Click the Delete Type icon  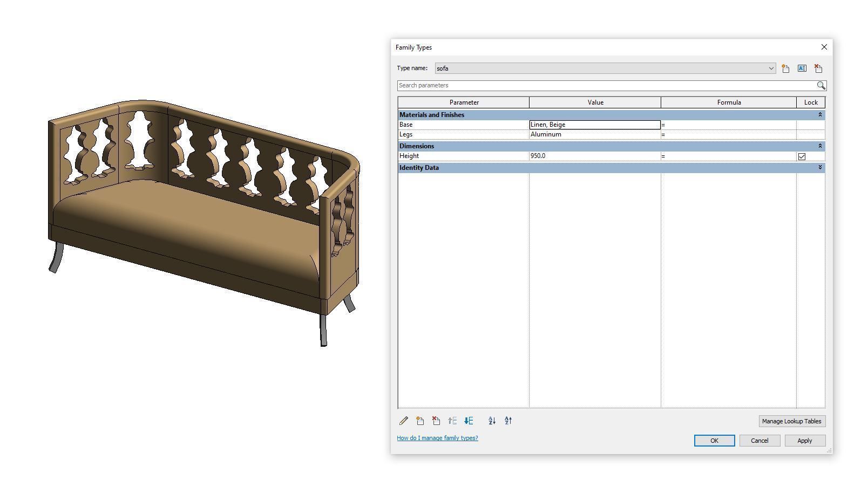[x=818, y=68]
